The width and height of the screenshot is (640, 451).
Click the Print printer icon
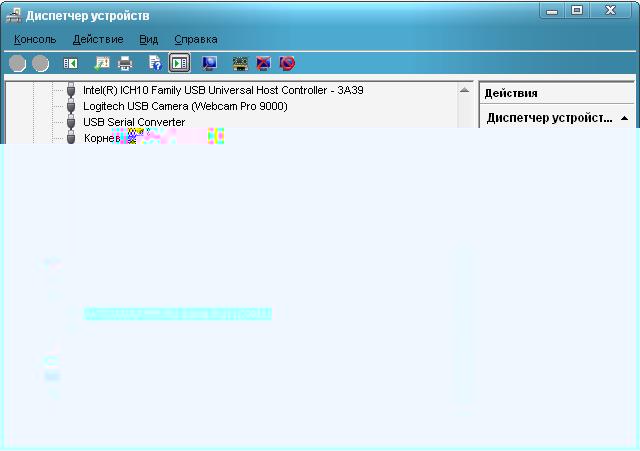[x=125, y=63]
